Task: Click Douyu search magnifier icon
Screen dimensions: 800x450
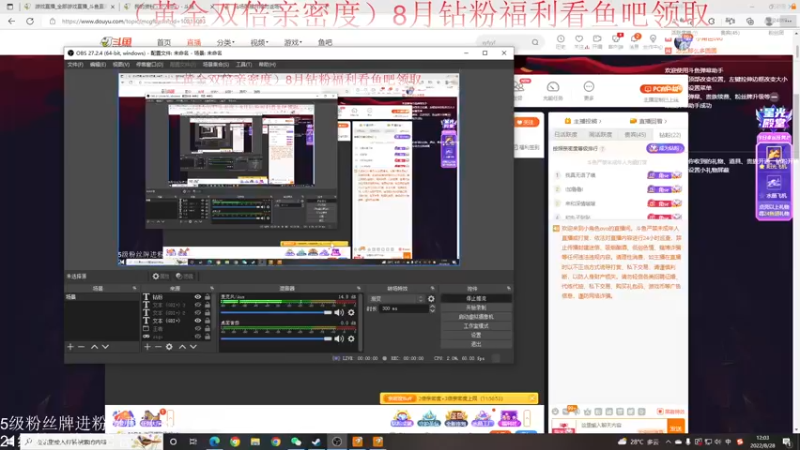Action: pyautogui.click(x=535, y=42)
